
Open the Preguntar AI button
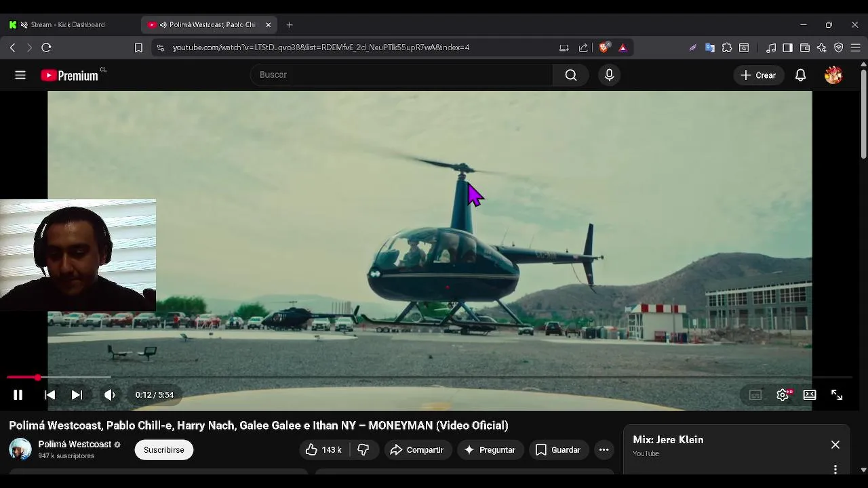[x=490, y=449]
